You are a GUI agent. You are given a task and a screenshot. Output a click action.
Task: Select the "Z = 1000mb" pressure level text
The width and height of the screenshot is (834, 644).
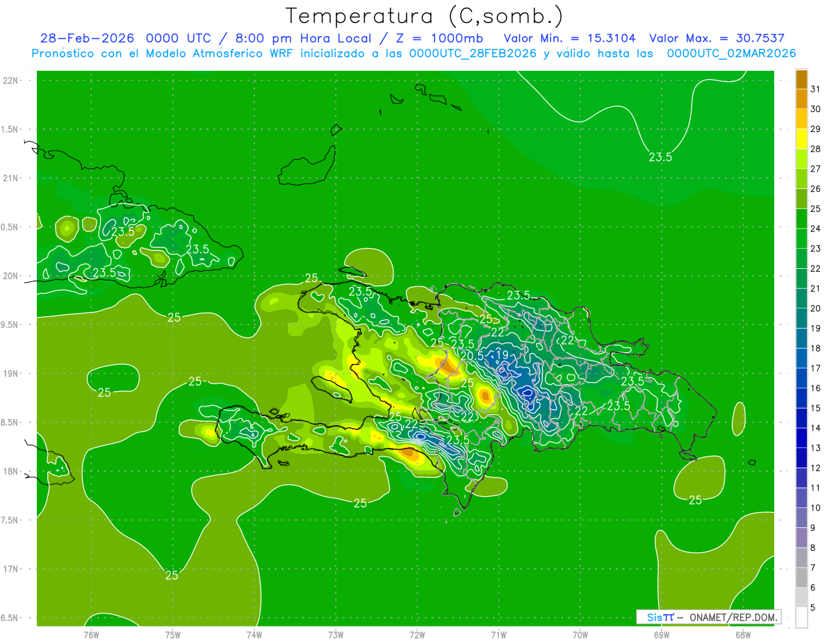click(x=439, y=38)
